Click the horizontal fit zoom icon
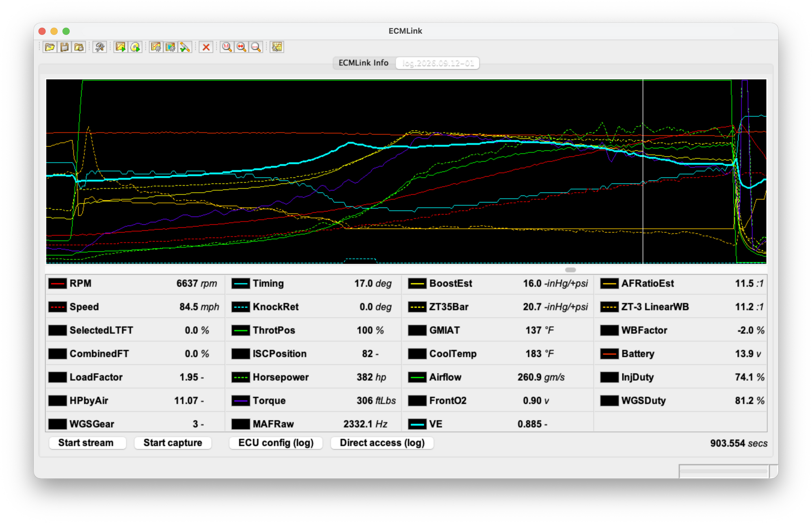 (x=242, y=47)
